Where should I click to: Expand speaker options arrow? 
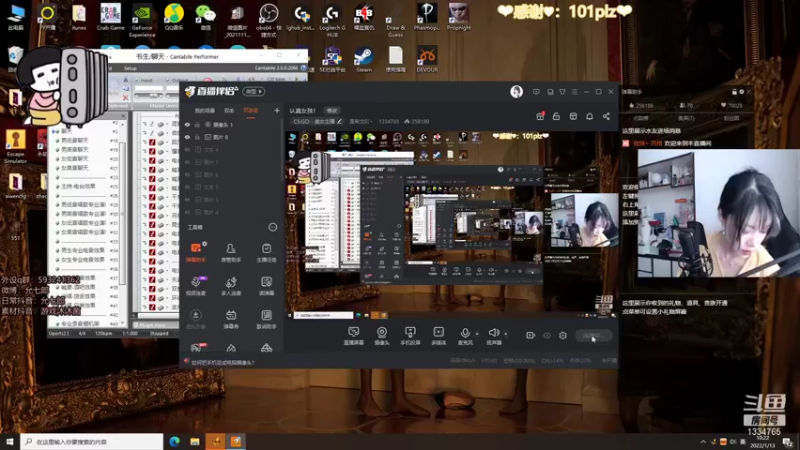click(506, 334)
